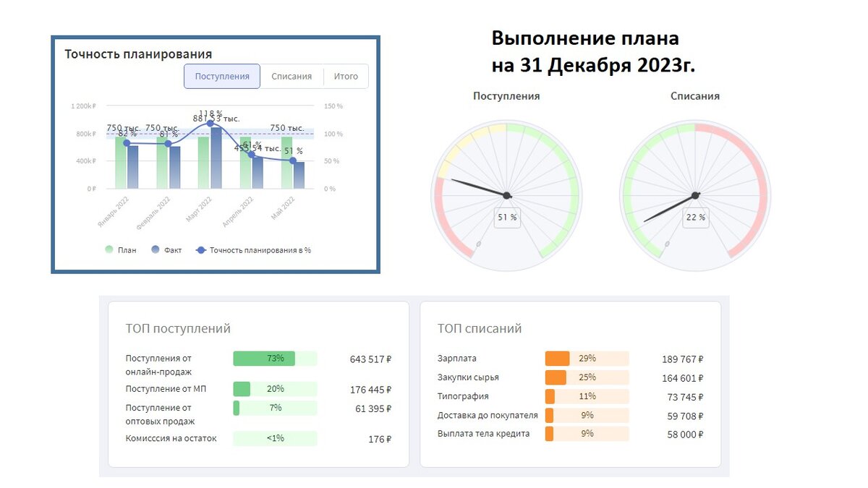Viewport: 868px width, 488px height.
Task: Click the 164 601 ₽ amount
Action: 683,378
